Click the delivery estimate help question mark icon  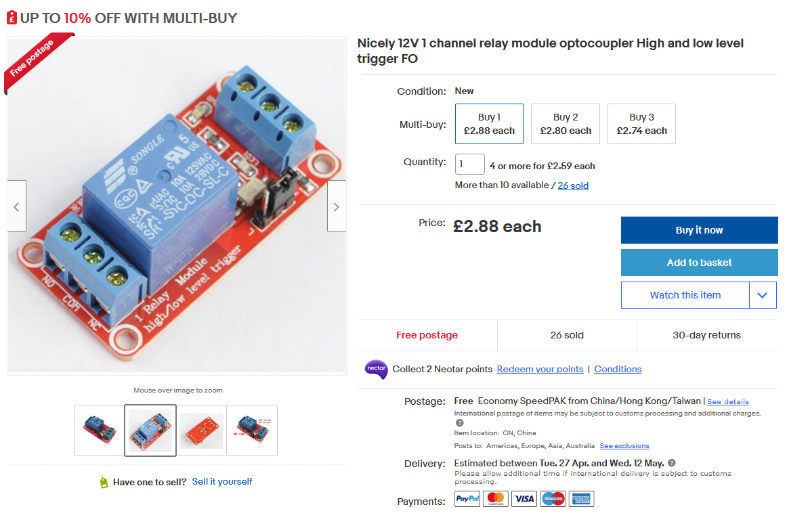point(672,463)
